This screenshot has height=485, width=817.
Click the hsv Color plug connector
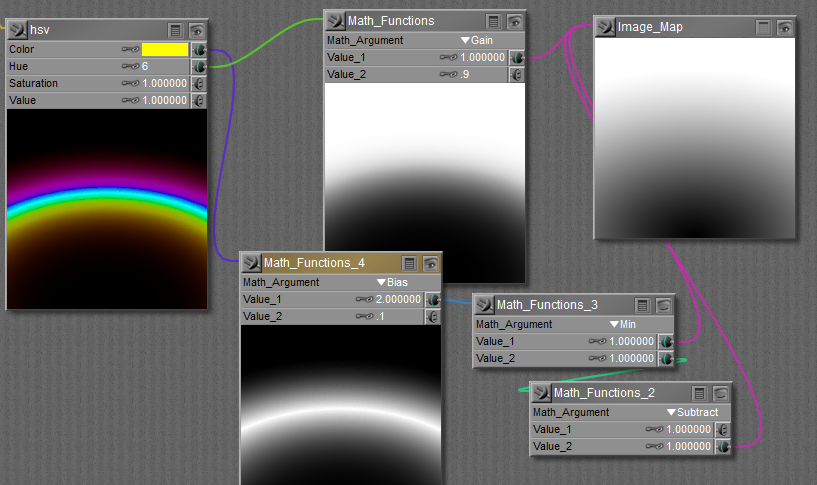click(x=199, y=50)
